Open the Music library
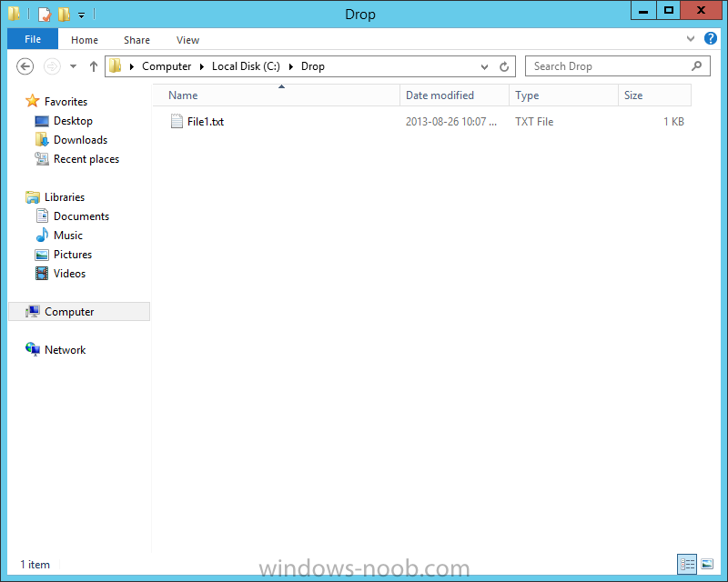The width and height of the screenshot is (728, 582). (x=67, y=236)
